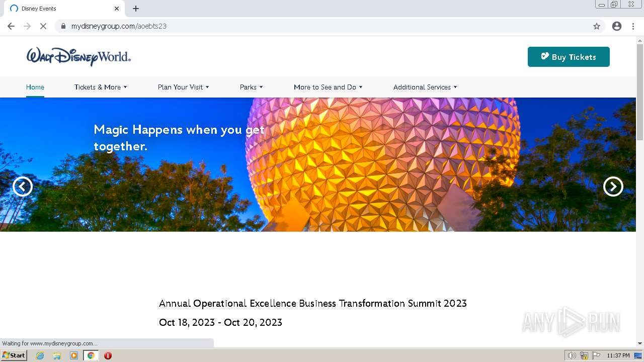The height and width of the screenshot is (362, 644).
Task: Show the next carousel slide
Action: tap(613, 187)
